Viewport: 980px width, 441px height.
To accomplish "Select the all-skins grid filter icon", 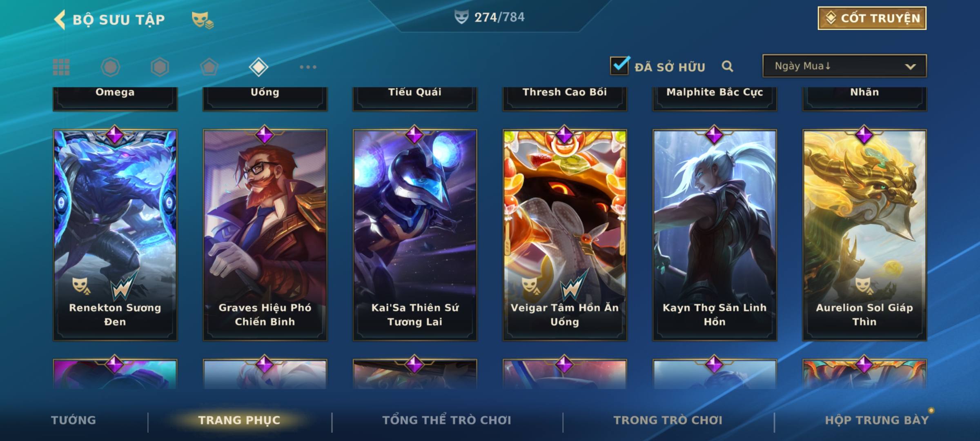I will pos(61,67).
